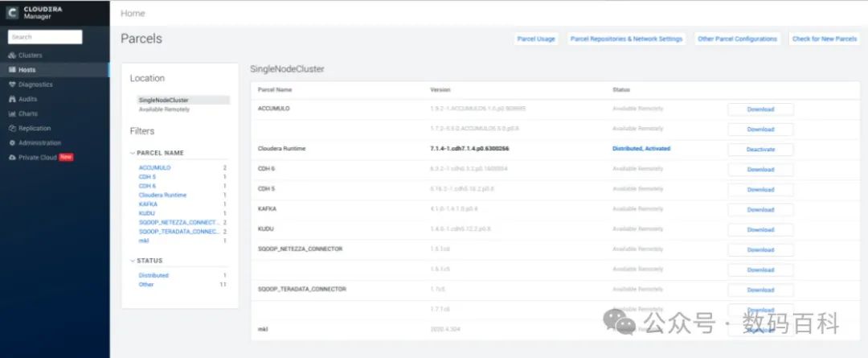Click Check for New Parcels

click(825, 39)
